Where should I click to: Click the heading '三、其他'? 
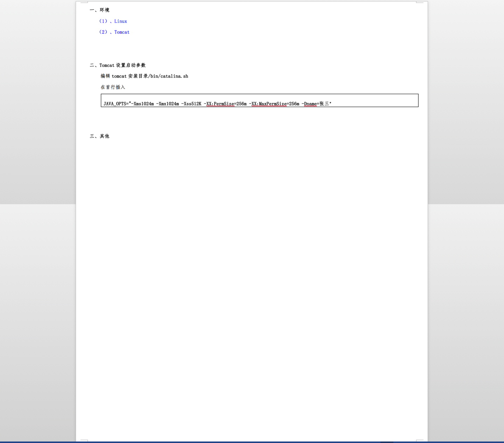(x=99, y=136)
